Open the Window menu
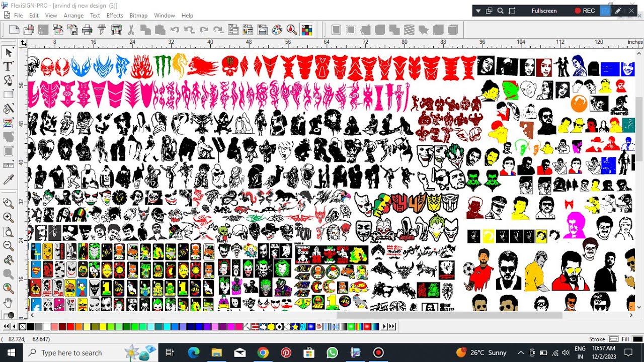 [165, 16]
